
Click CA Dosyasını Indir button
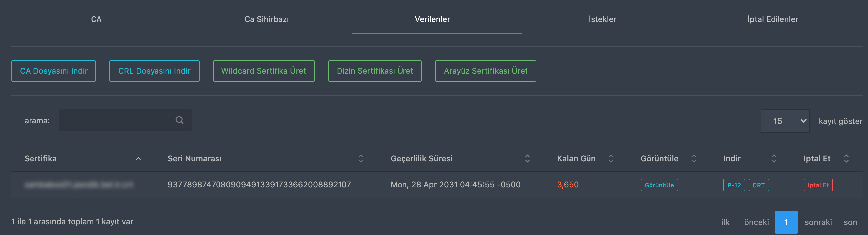point(54,71)
